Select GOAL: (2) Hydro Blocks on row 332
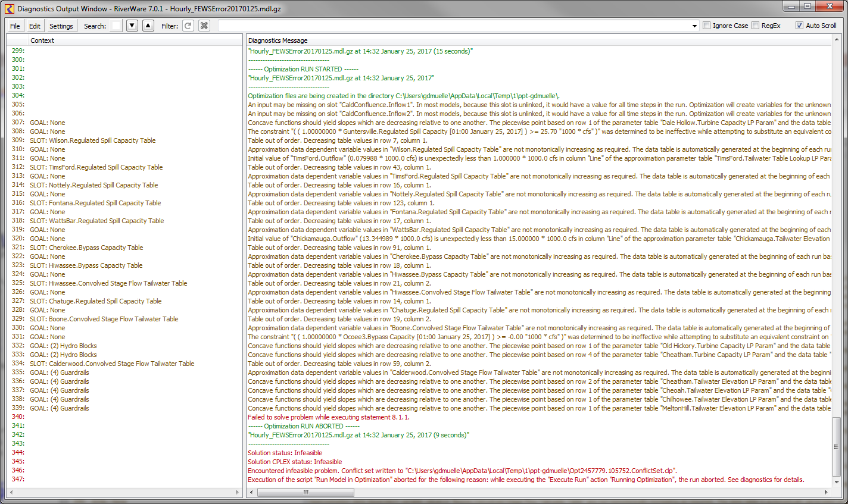 63,346
